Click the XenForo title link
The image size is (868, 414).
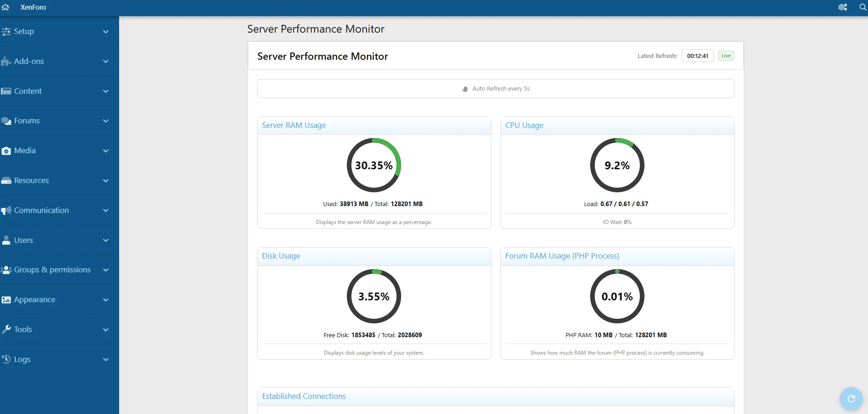click(33, 7)
